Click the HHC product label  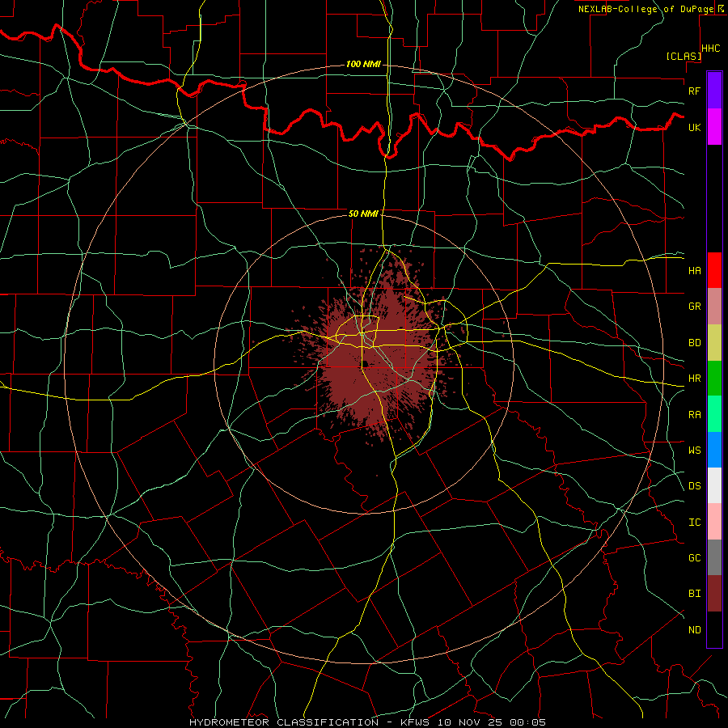tap(710, 49)
